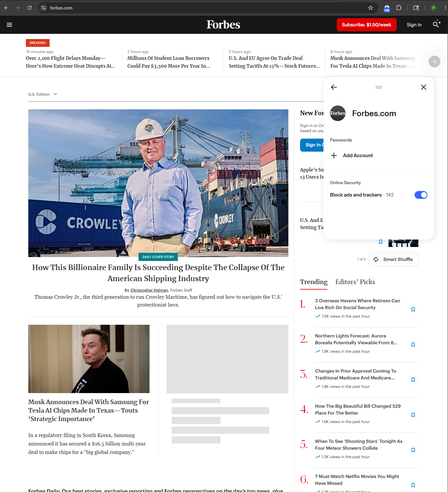Bookmark the 3 Overseas Havens article
The height and width of the screenshot is (492, 448).
pyautogui.click(x=413, y=309)
